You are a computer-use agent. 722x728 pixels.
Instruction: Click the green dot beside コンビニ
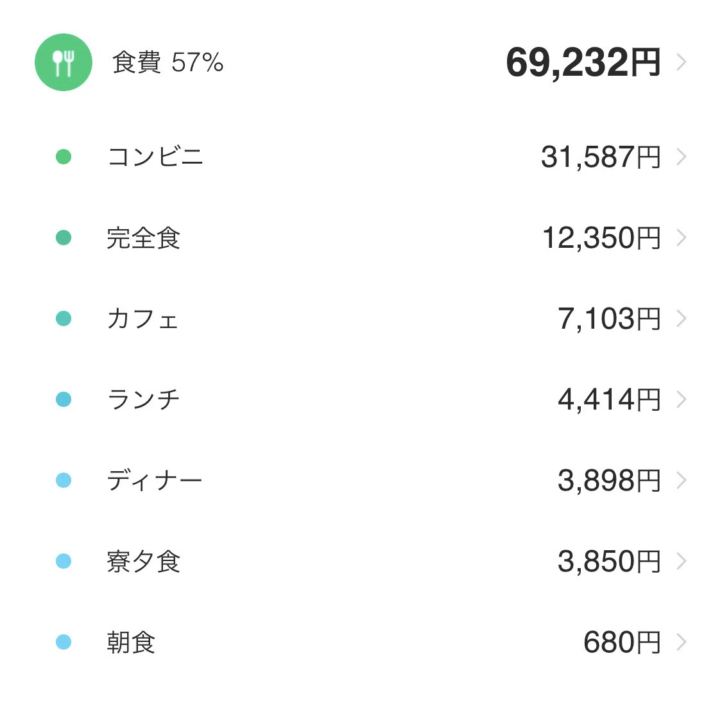coord(64,157)
